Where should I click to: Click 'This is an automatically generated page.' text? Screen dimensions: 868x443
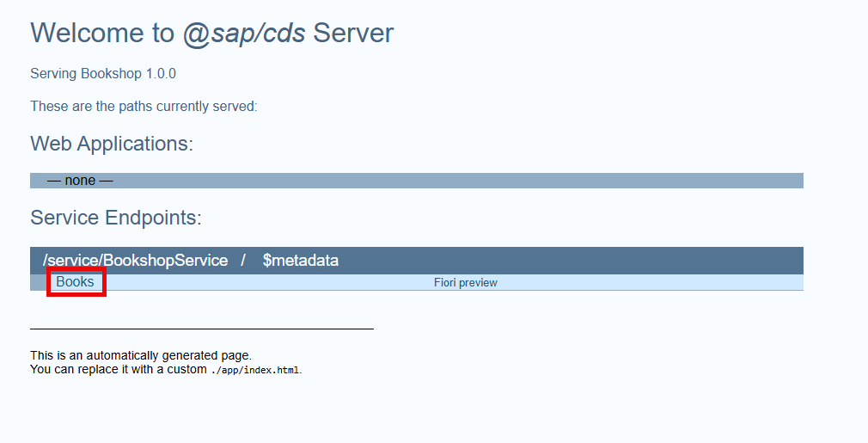(x=141, y=355)
